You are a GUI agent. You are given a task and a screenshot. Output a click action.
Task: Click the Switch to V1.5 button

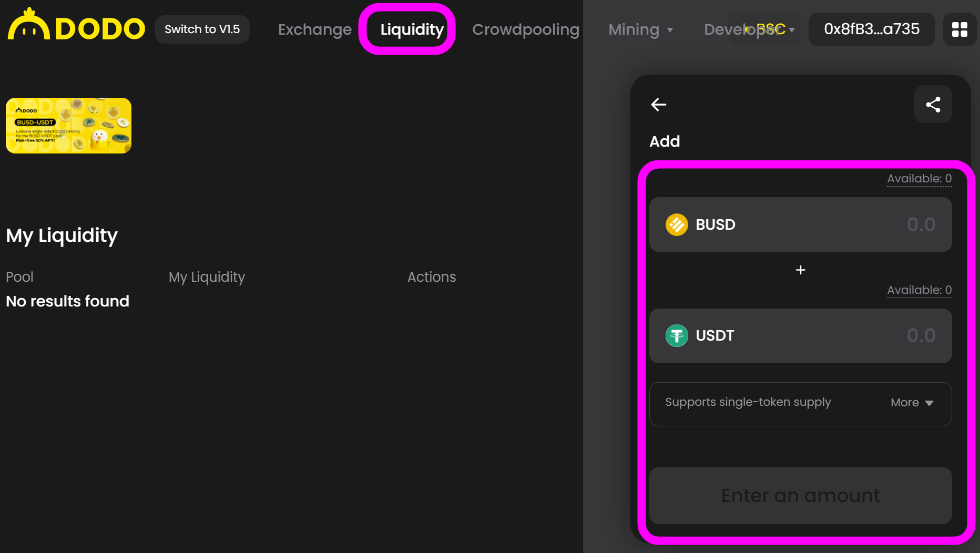[202, 29]
